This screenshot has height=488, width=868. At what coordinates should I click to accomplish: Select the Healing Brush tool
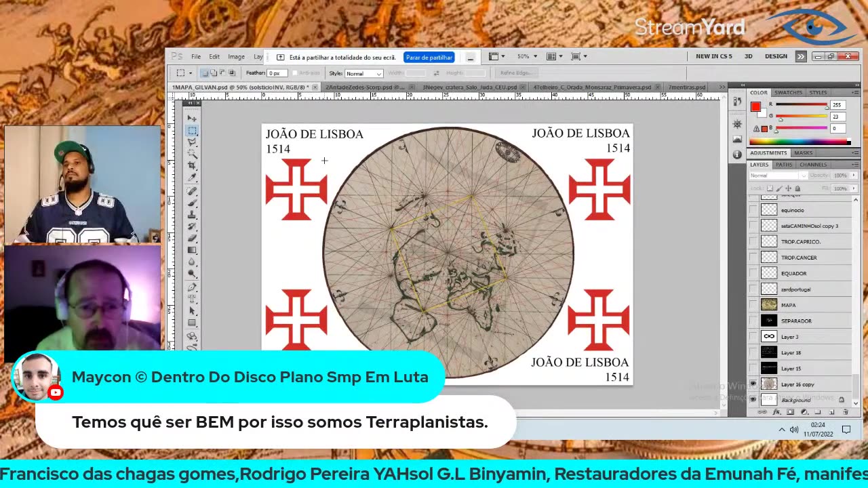pyautogui.click(x=192, y=191)
